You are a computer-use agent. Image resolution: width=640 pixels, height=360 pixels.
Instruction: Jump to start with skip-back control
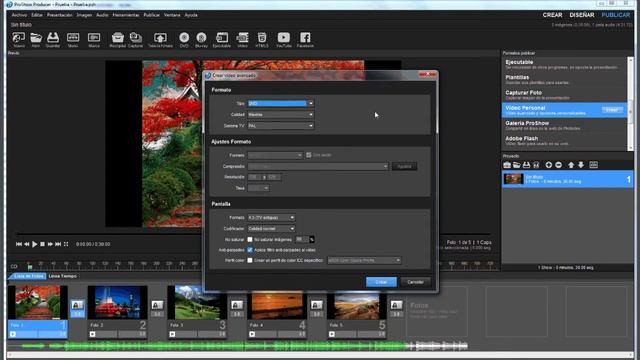(19, 244)
